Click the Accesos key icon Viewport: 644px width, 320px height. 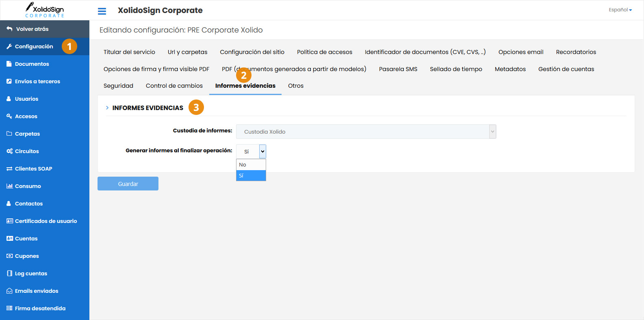9,116
